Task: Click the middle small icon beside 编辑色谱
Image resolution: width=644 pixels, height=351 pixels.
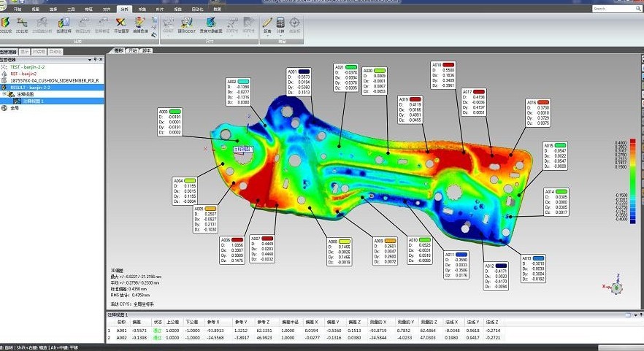Action: (x=155, y=28)
